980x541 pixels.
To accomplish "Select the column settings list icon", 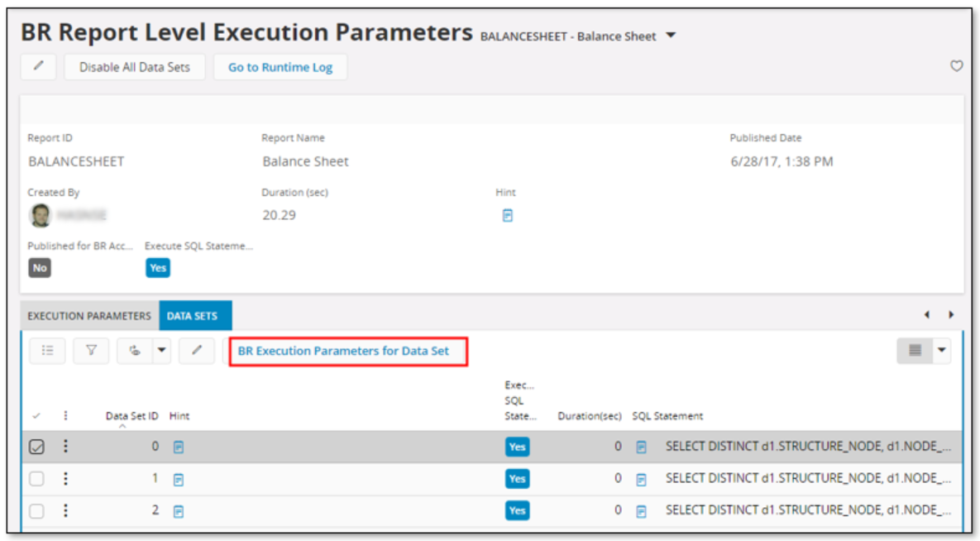I will click(x=47, y=350).
